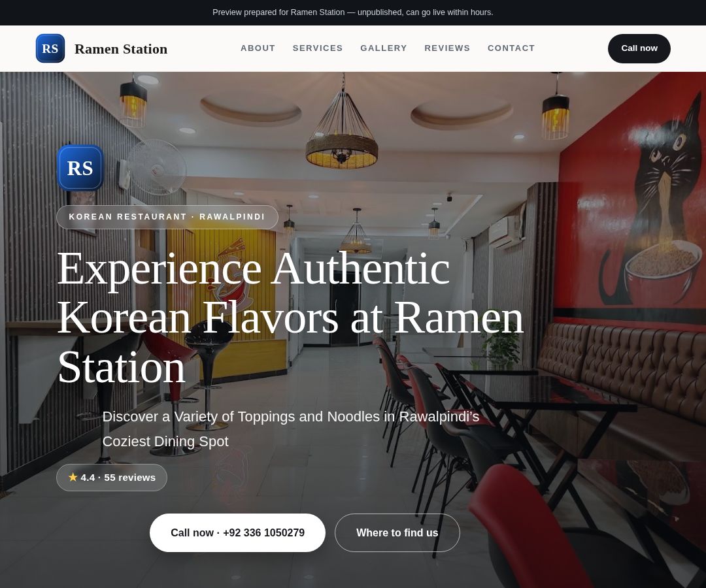706x588 pixels.
Task: Click the 4.4 · 55 reviews rating pill
Action: [x=112, y=478]
